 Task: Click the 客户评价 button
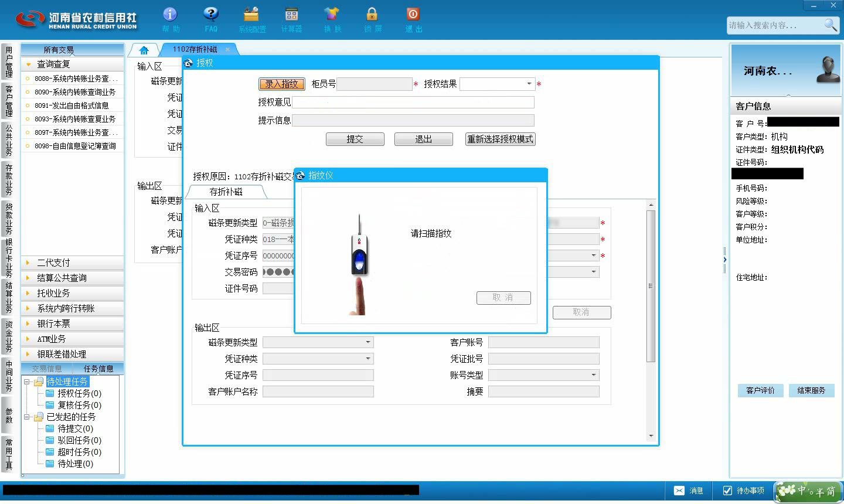[760, 390]
